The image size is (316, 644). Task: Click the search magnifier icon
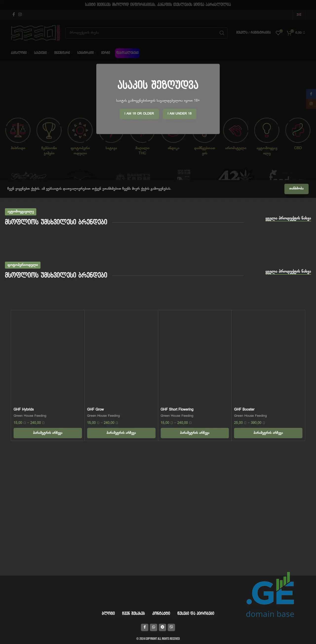(221, 33)
